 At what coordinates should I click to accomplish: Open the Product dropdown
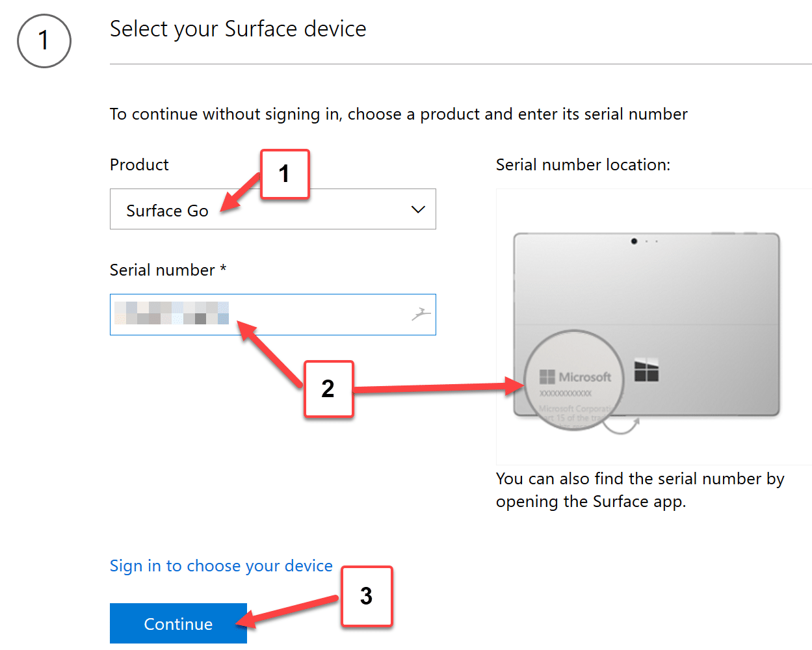point(273,209)
